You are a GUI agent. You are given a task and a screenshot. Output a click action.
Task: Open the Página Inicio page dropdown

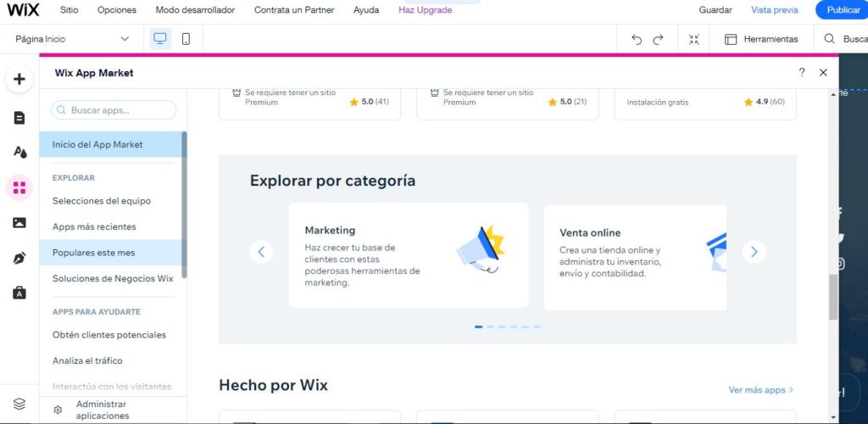72,39
